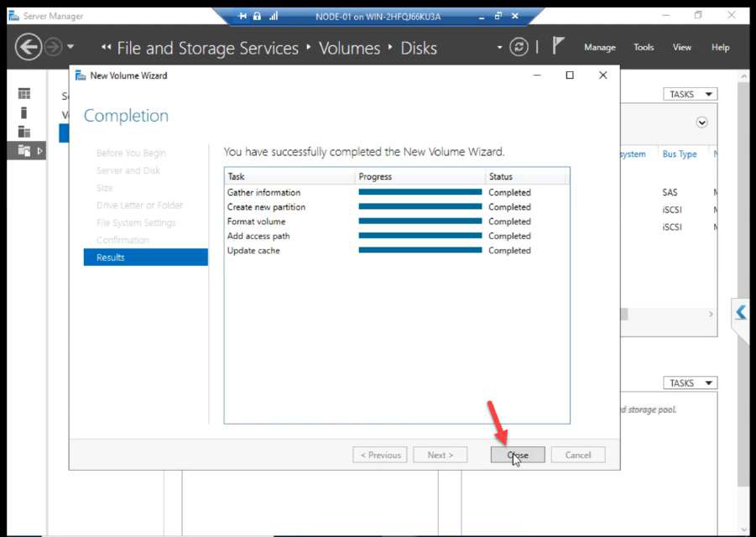Image resolution: width=756 pixels, height=537 pixels.
Task: Click Disks in the breadcrumb
Action: tap(419, 48)
